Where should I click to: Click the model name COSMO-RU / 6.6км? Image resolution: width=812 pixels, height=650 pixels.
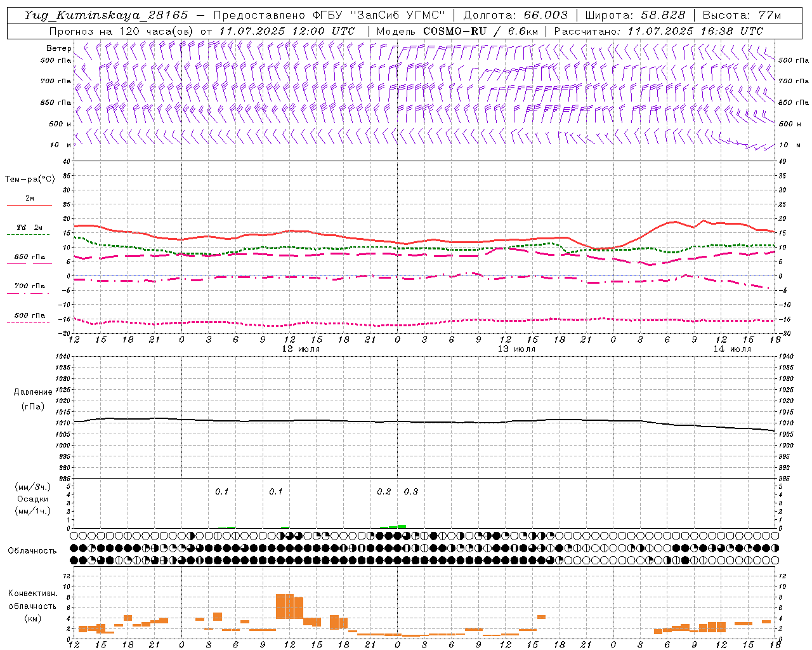tap(480, 31)
